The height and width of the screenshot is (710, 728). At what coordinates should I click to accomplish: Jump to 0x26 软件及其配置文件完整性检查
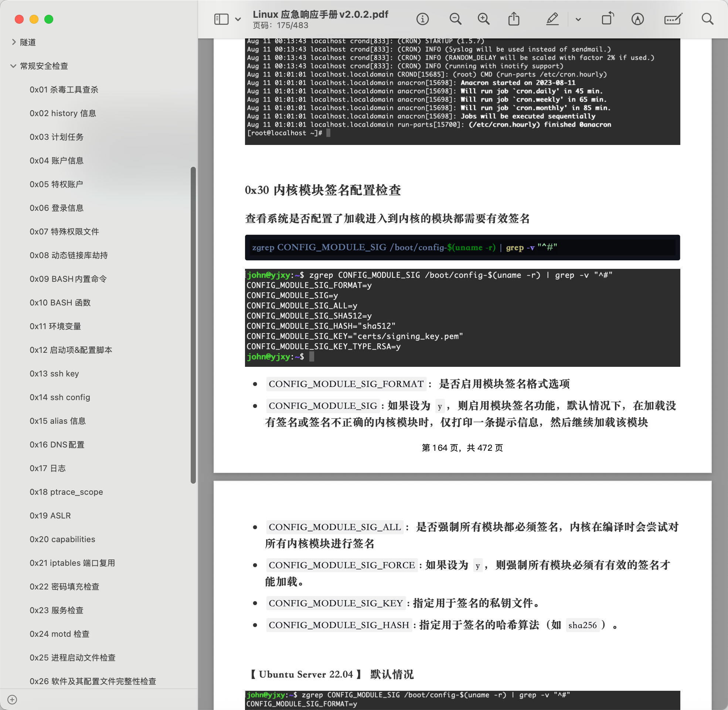pyautogui.click(x=93, y=682)
